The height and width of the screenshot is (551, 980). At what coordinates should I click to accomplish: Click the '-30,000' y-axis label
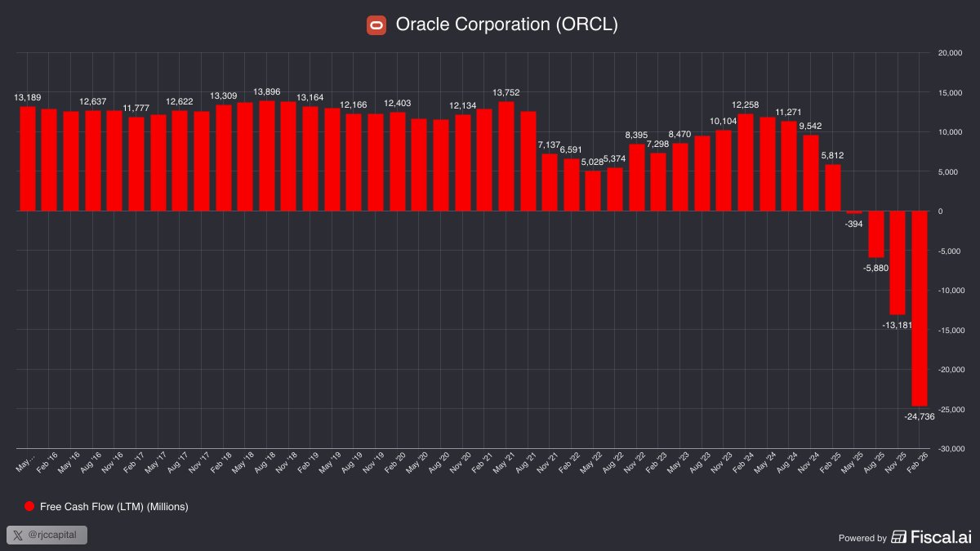pyautogui.click(x=951, y=449)
